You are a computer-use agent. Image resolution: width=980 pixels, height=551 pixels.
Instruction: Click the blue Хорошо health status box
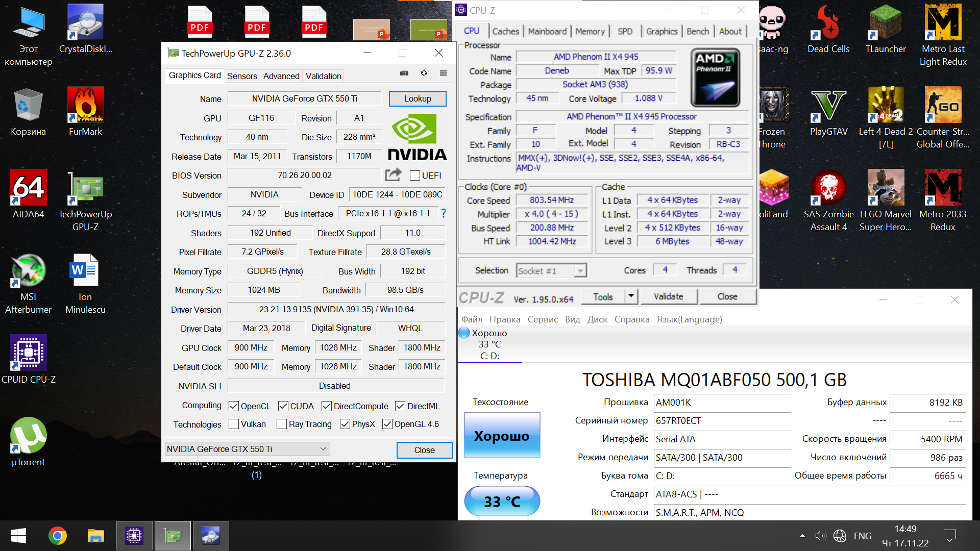[502, 436]
